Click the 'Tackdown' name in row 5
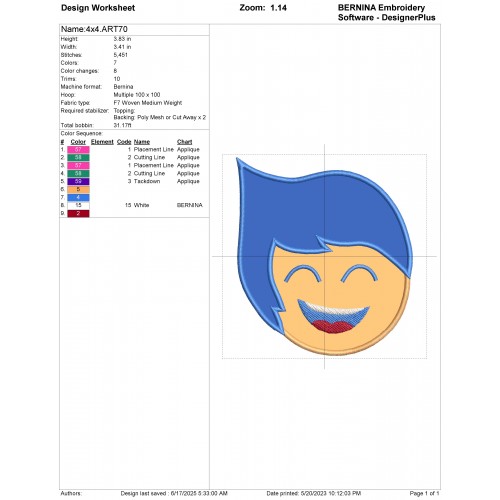 click(x=147, y=181)
